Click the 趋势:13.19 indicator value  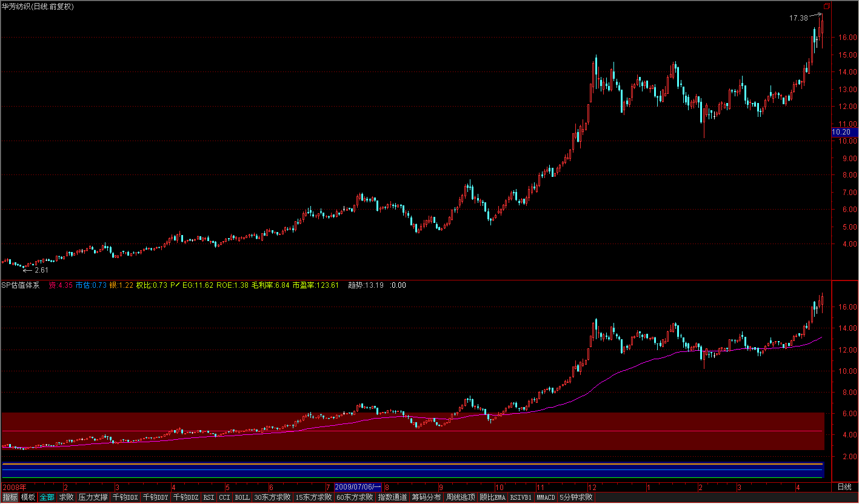(366, 285)
